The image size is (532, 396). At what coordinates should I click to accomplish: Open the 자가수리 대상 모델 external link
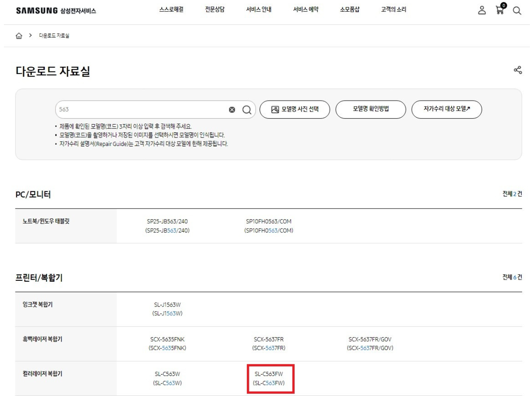[447, 110]
